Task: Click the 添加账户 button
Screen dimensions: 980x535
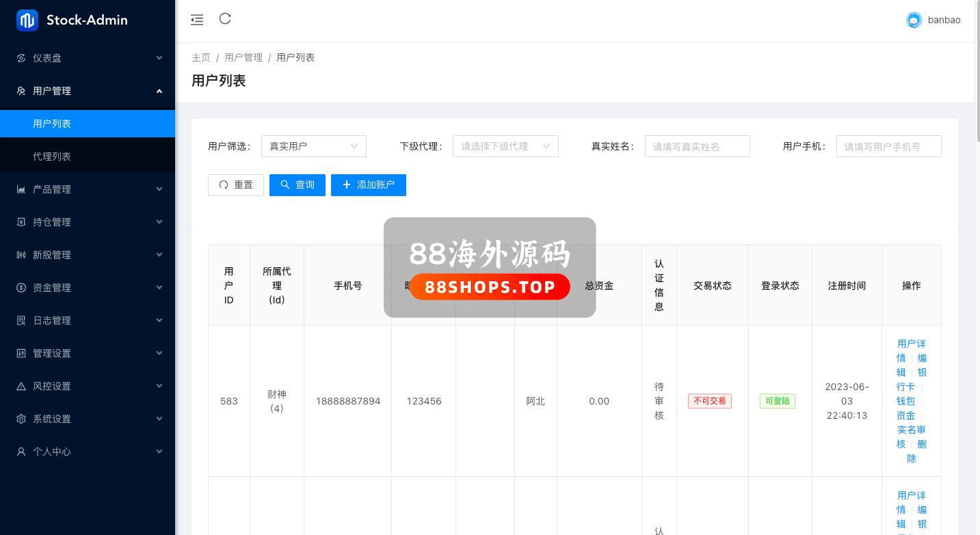Action: (x=369, y=185)
